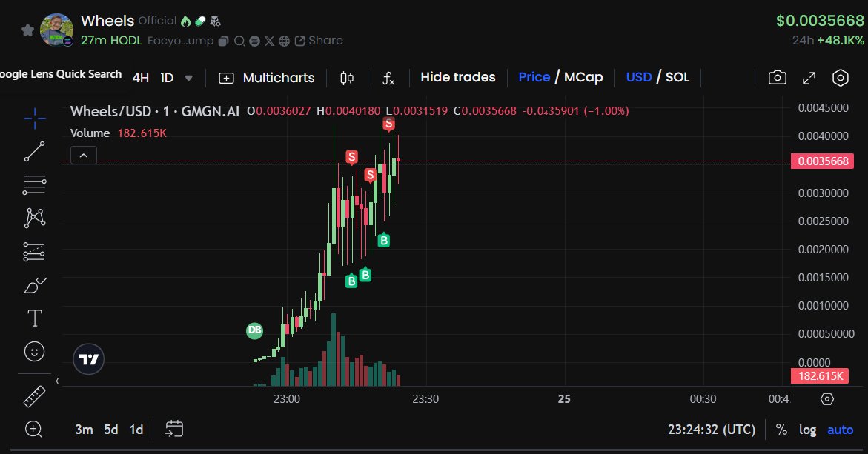The height and width of the screenshot is (454, 868).
Task: Click the Hide trades toggle
Action: (x=458, y=78)
